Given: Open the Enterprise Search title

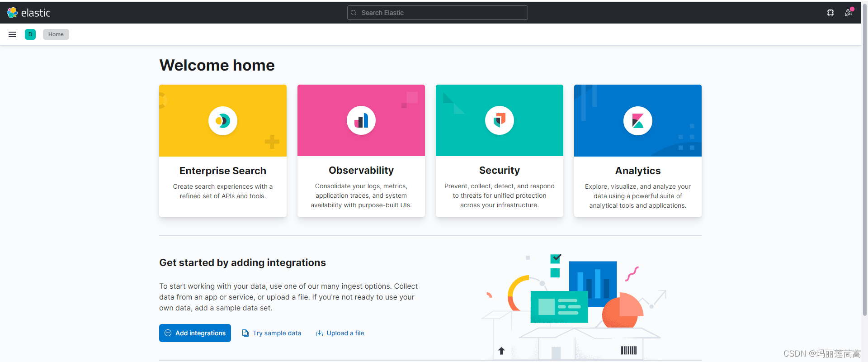Looking at the screenshot, I should [223, 171].
